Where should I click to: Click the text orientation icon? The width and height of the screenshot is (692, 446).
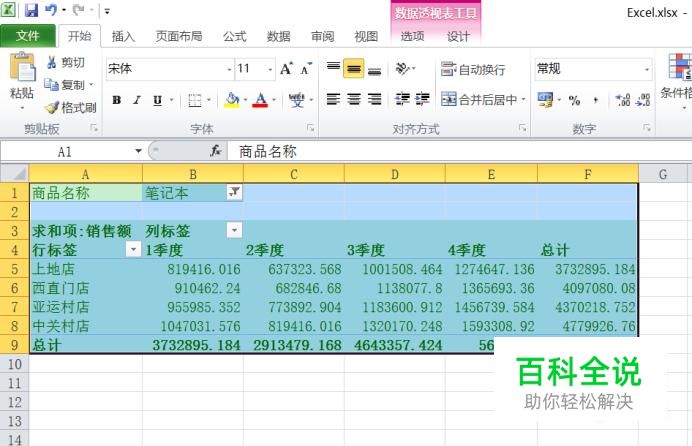click(x=402, y=68)
